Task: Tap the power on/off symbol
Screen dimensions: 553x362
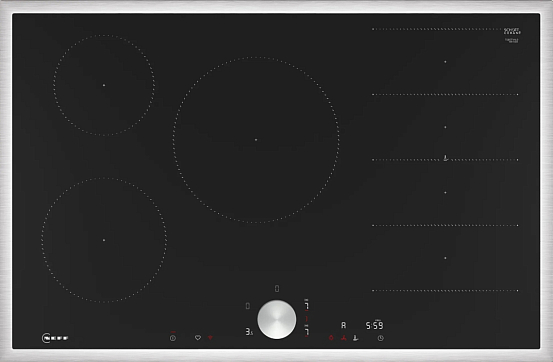Action: click(172, 338)
